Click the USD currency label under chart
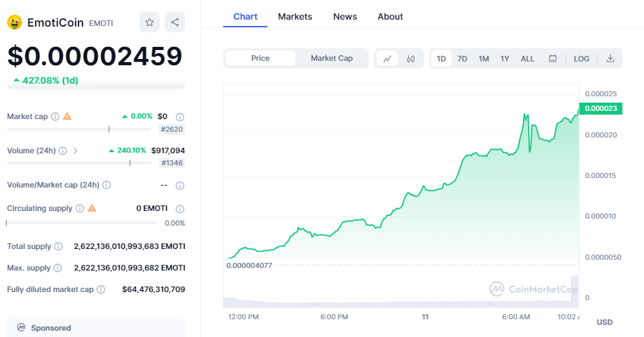This screenshot has height=337, width=644. coord(605,322)
